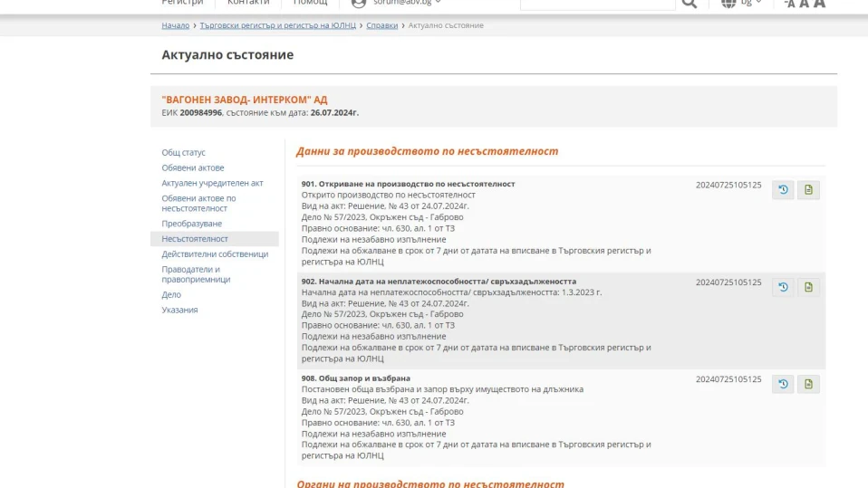Viewport: 868px width, 488px height.
Task: Open Актуален учредителен акт sidebar item
Action: tap(212, 183)
